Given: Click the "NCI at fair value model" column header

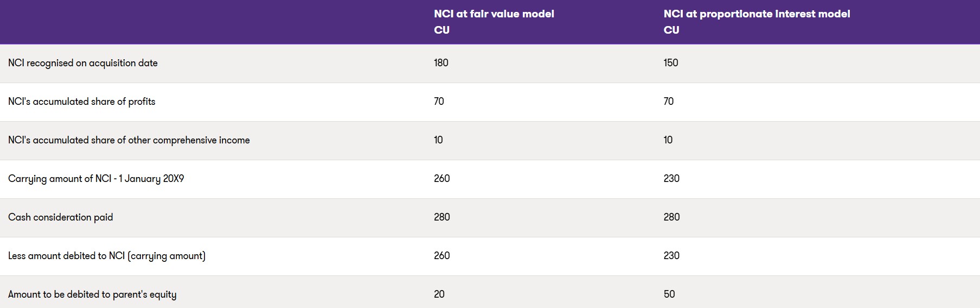Looking at the screenshot, I should (494, 14).
